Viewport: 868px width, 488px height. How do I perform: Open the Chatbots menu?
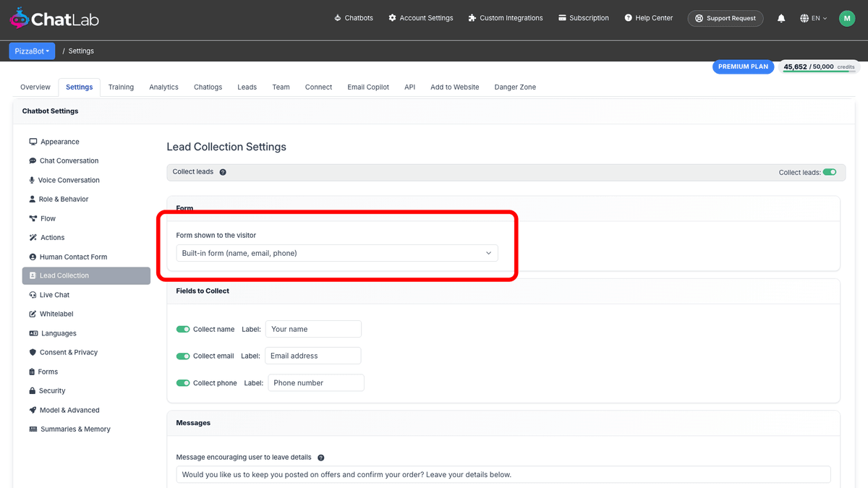pos(354,18)
